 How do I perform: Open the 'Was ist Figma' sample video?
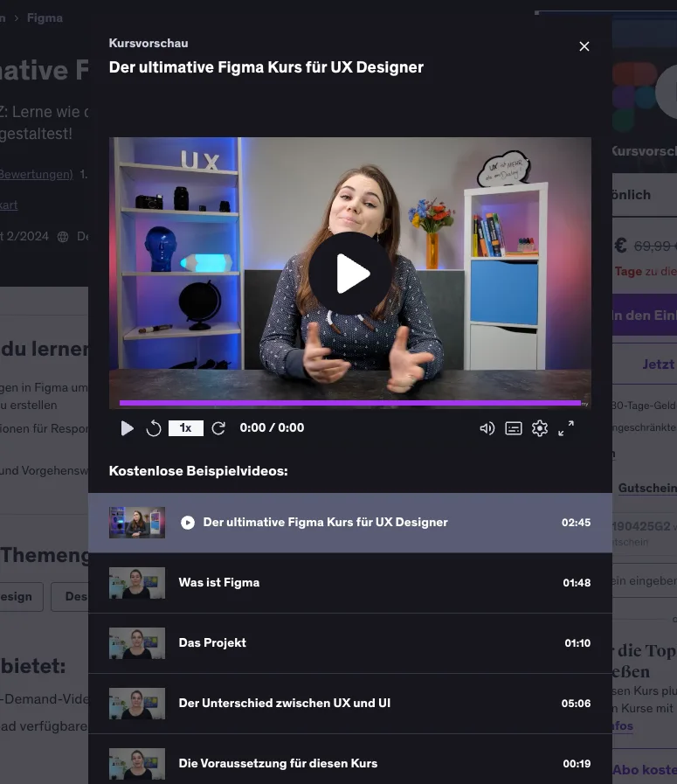pyautogui.click(x=350, y=583)
